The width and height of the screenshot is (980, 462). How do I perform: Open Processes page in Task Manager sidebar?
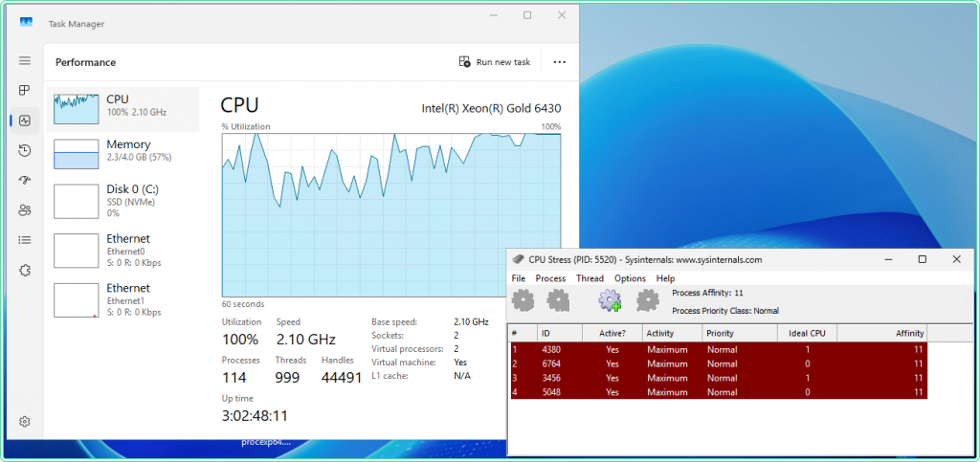click(x=24, y=91)
